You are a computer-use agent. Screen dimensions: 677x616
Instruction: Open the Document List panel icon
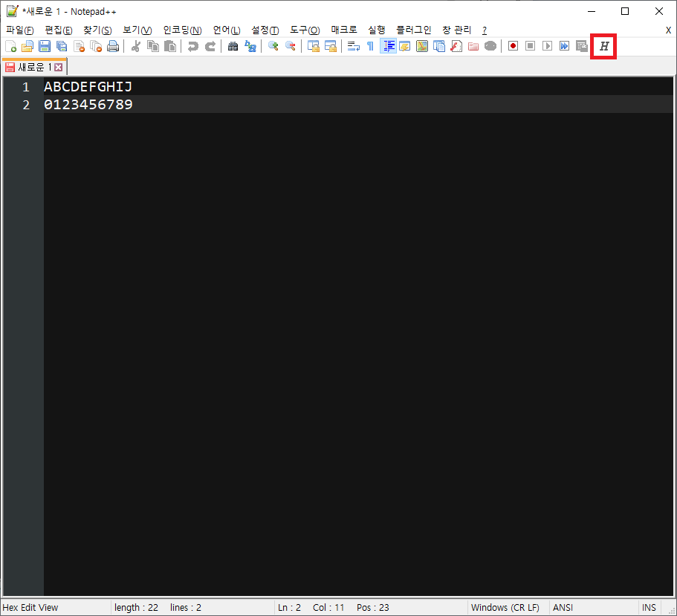(x=439, y=46)
